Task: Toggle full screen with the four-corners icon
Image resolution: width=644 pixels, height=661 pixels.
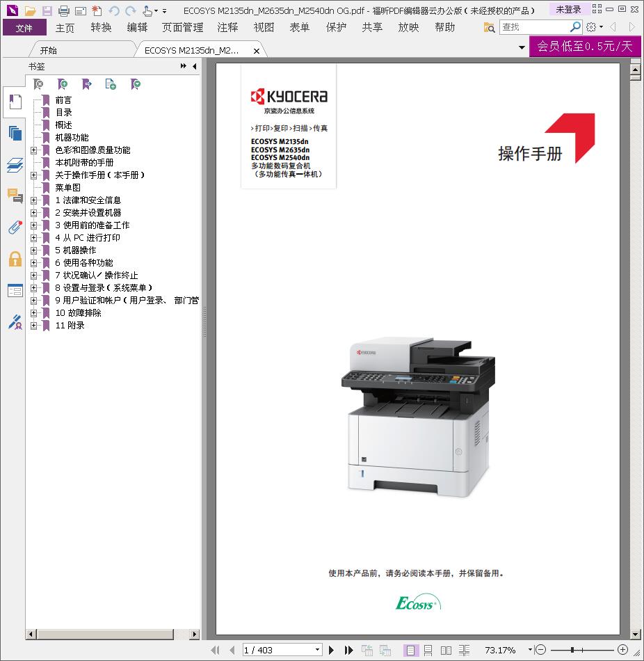Action: (597, 9)
